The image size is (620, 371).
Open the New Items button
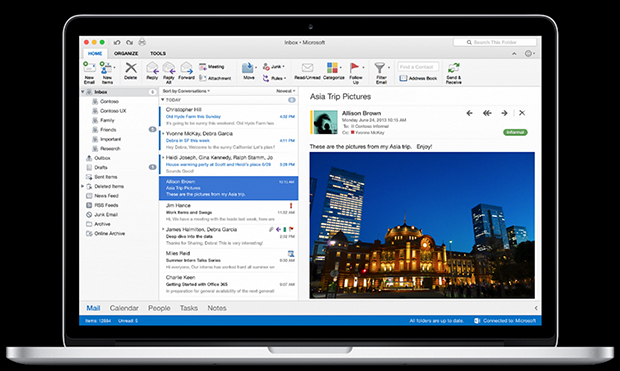click(x=107, y=72)
